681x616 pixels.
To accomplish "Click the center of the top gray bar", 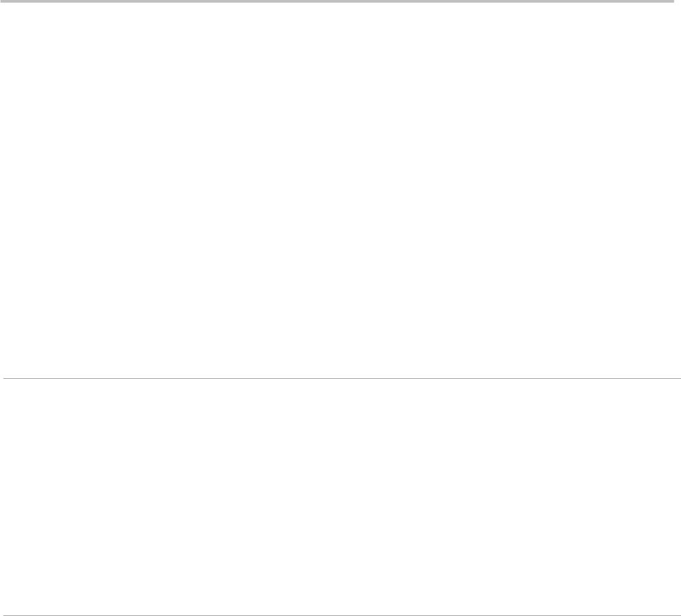I will (337, 1).
